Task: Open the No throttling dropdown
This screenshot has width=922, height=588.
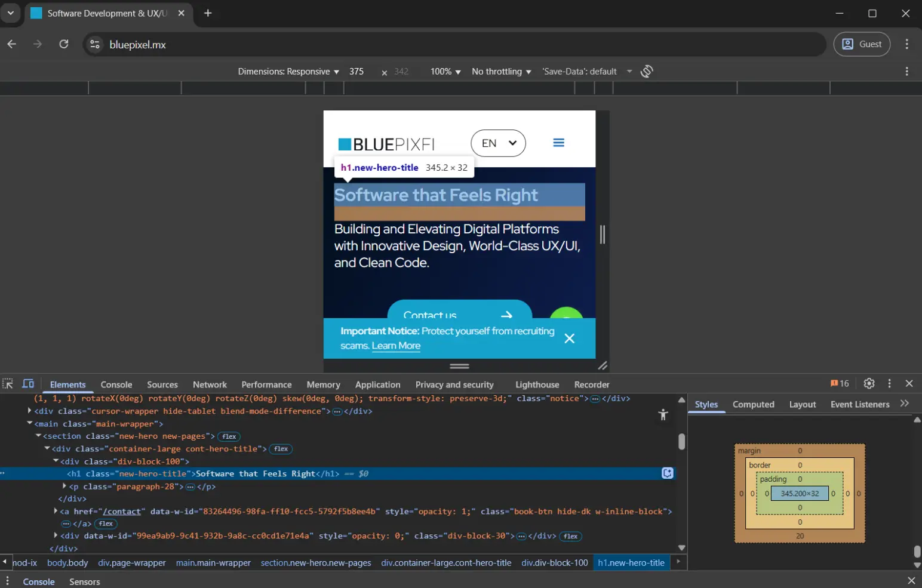Action: coord(501,72)
